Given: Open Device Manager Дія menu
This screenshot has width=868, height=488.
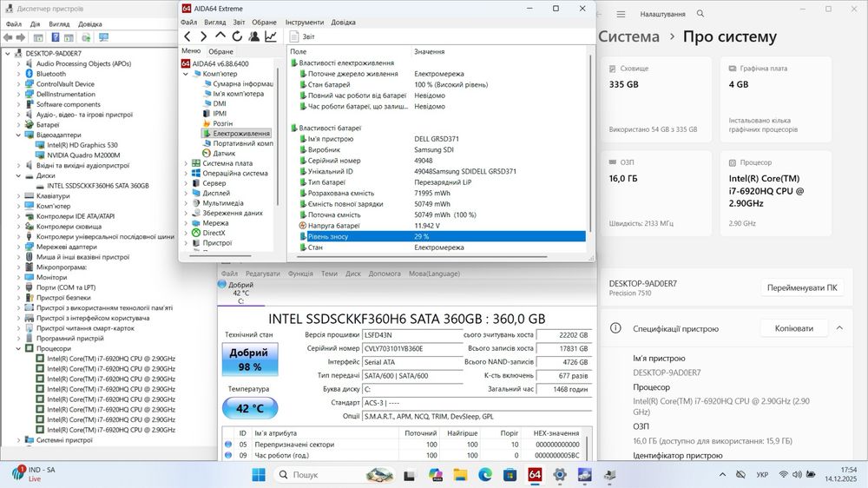Looking at the screenshot, I should (35, 24).
